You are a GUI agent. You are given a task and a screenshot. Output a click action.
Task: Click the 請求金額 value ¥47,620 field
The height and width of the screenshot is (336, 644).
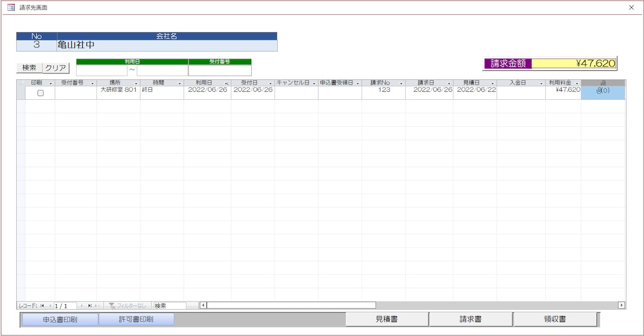(574, 63)
